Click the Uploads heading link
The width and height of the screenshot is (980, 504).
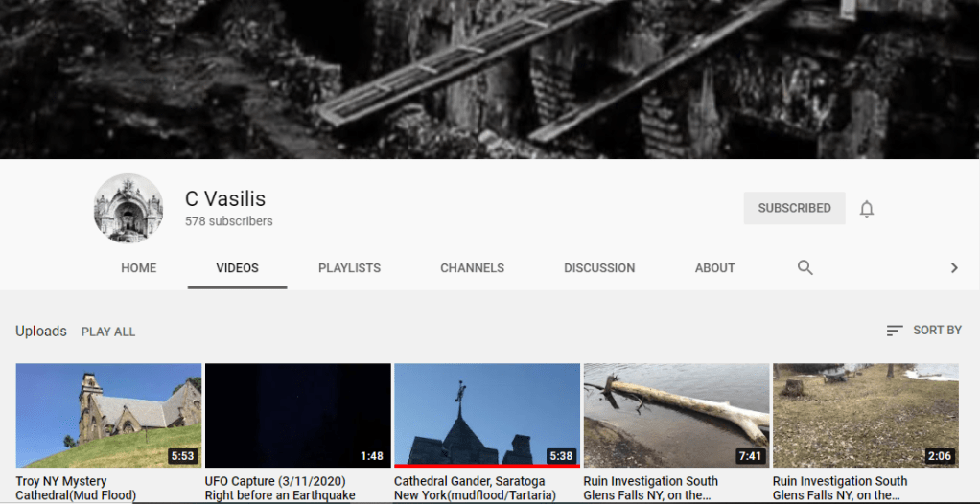41,332
